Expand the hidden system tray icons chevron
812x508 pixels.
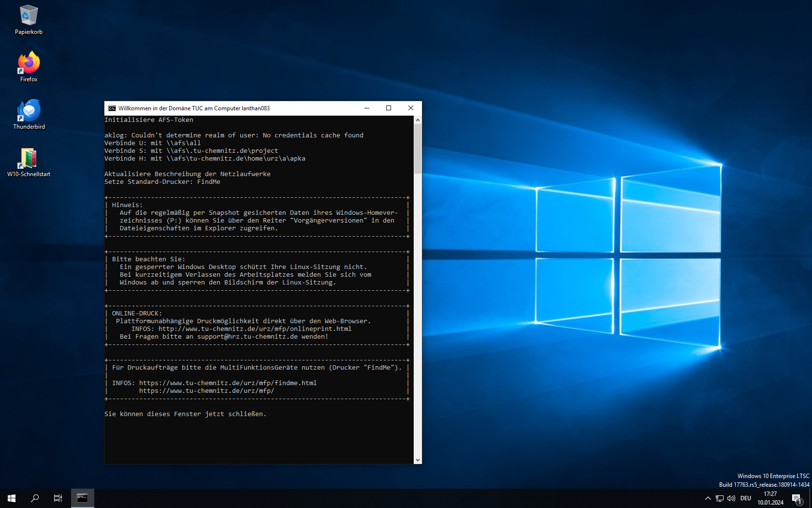[708, 498]
